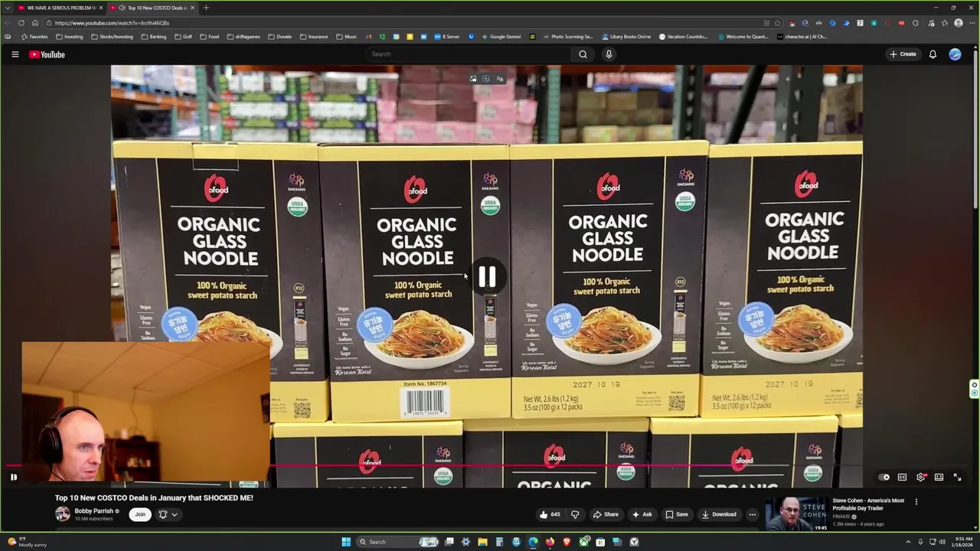Viewport: 980px width, 551px height.
Task: Dislike the video
Action: (575, 514)
